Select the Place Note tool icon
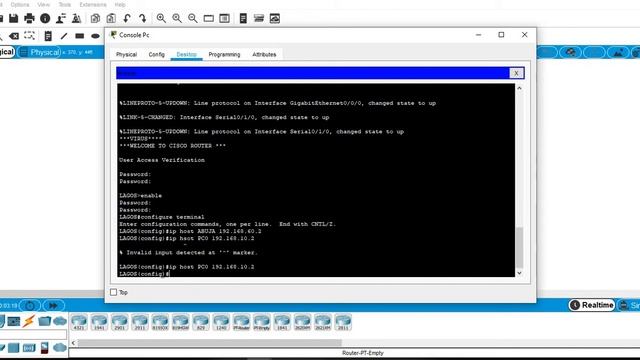640x360 pixels. pos(48,36)
